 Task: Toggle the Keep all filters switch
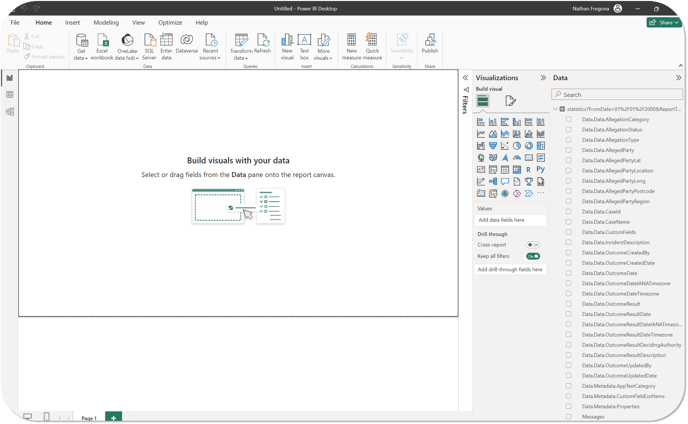click(x=533, y=256)
